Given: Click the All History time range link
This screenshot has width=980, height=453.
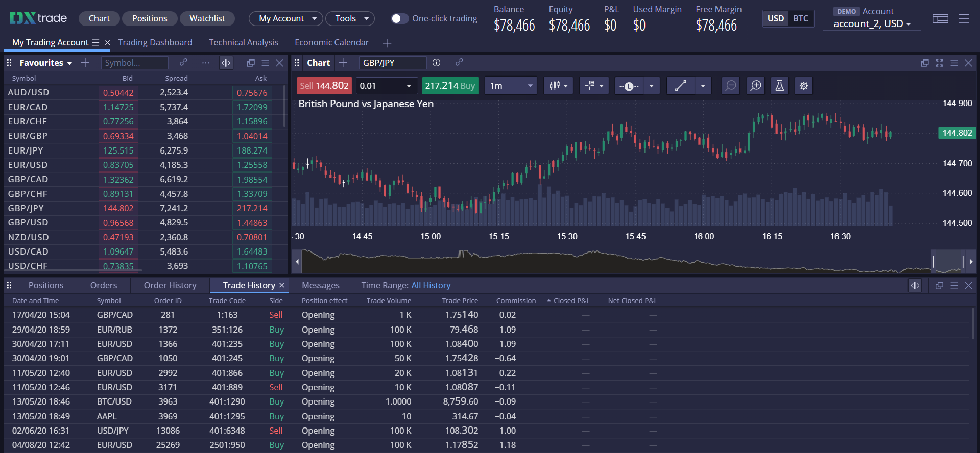Looking at the screenshot, I should click(x=431, y=285).
